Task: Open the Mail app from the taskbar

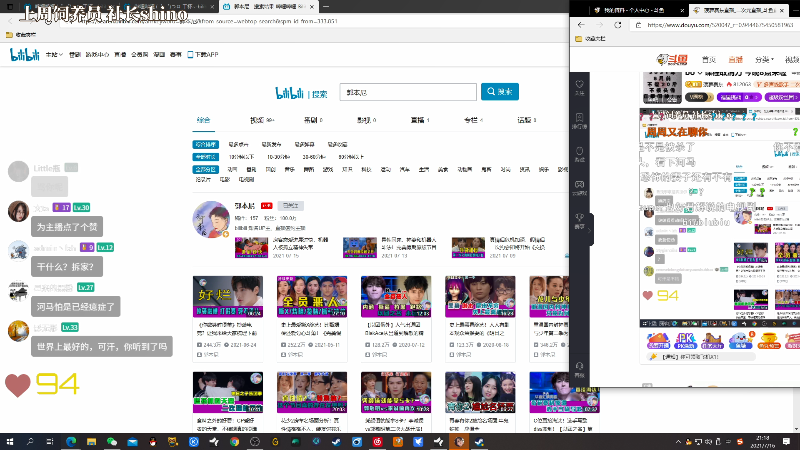Action: (x=132, y=442)
